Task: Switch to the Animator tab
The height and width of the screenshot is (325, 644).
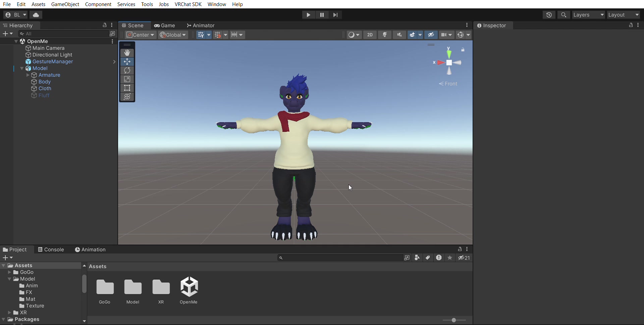Action: tap(201, 26)
